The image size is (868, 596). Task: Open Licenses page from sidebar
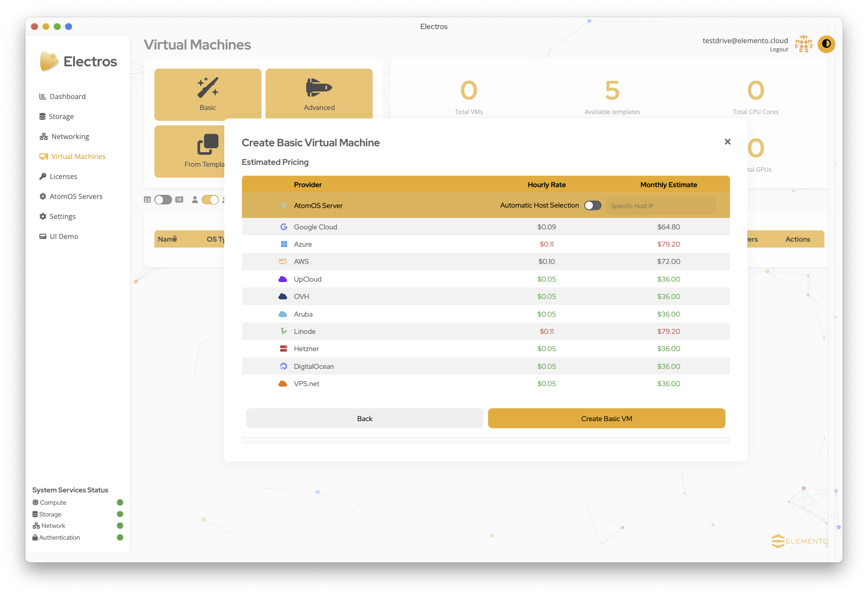tap(58, 176)
